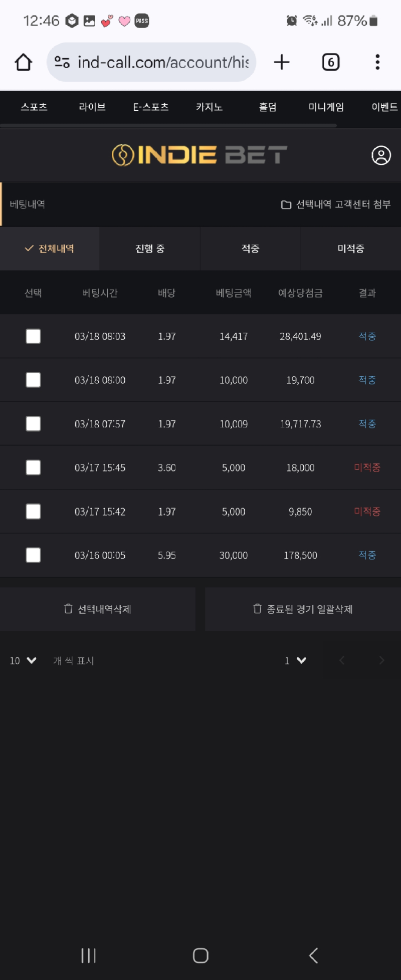Viewport: 401px width, 980px height.
Task: Go to next page with right chevron
Action: coord(381,660)
